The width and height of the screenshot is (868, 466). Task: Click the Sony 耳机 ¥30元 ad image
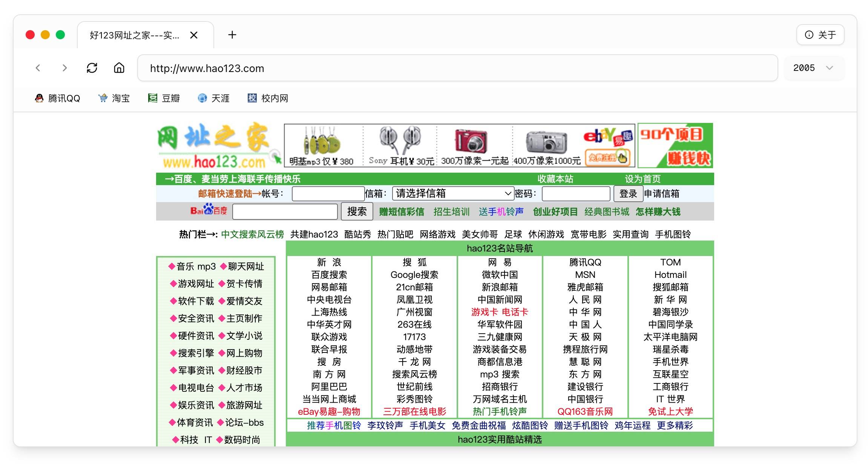click(400, 146)
